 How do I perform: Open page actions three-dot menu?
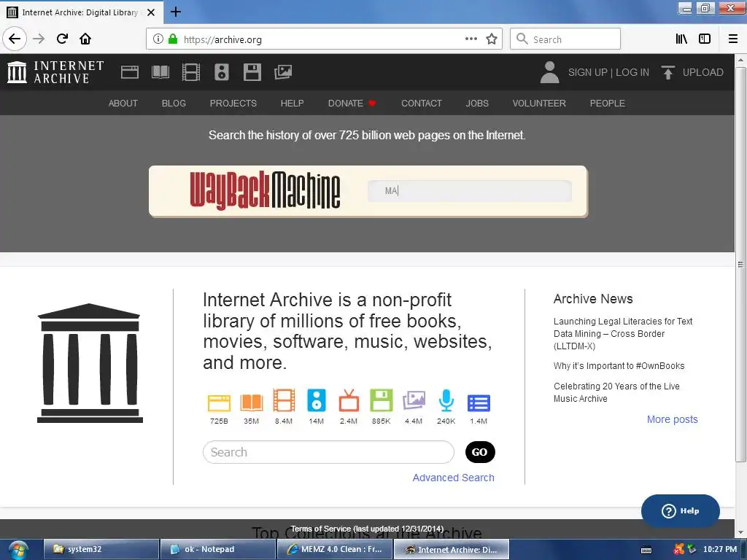(471, 39)
